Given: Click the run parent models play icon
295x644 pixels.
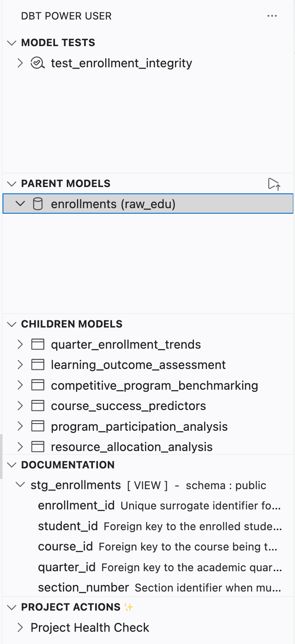Looking at the screenshot, I should point(274,184).
